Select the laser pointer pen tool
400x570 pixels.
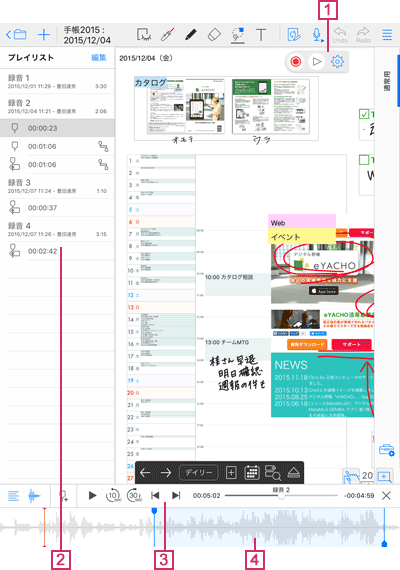pos(167,35)
